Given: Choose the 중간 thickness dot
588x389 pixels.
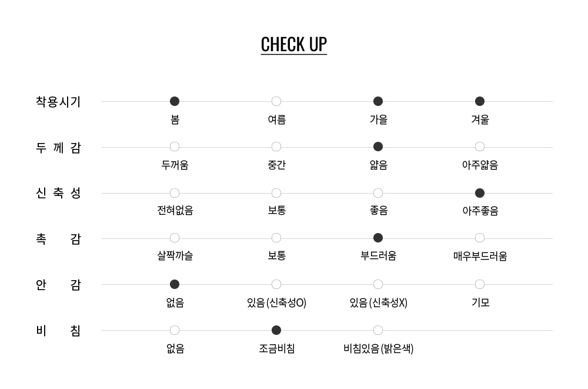Looking at the screenshot, I should point(276,147).
